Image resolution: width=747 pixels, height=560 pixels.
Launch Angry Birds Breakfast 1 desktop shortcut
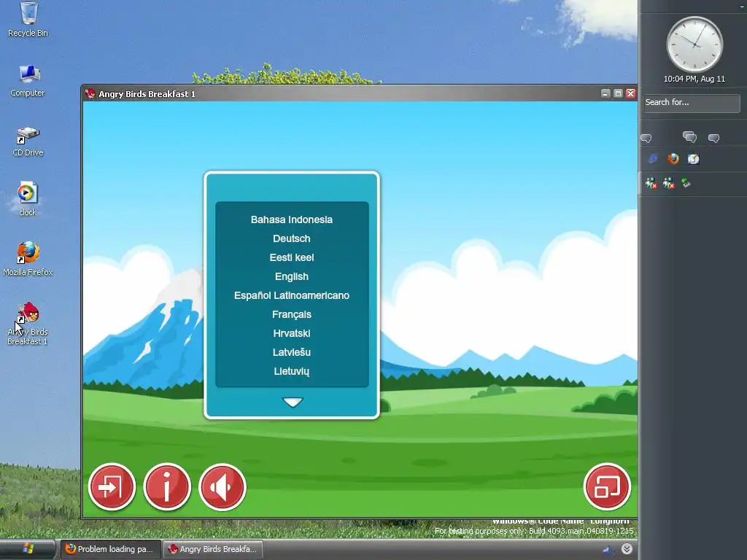[x=28, y=323]
